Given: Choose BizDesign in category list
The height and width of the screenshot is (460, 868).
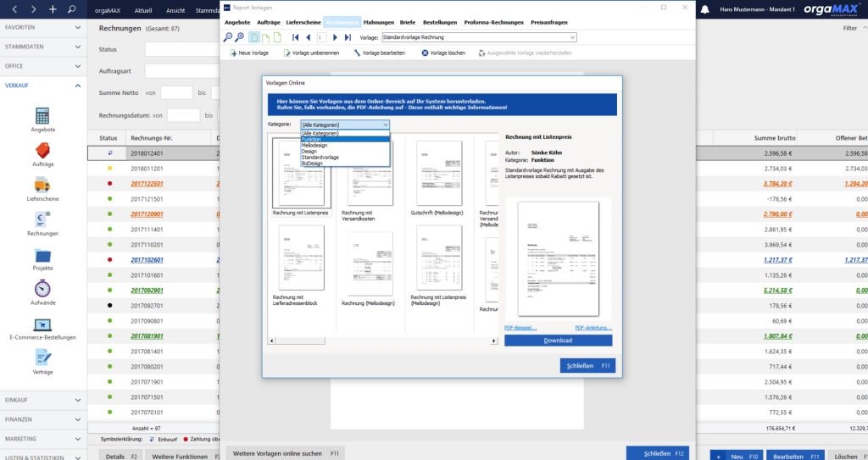Looking at the screenshot, I should [x=345, y=163].
